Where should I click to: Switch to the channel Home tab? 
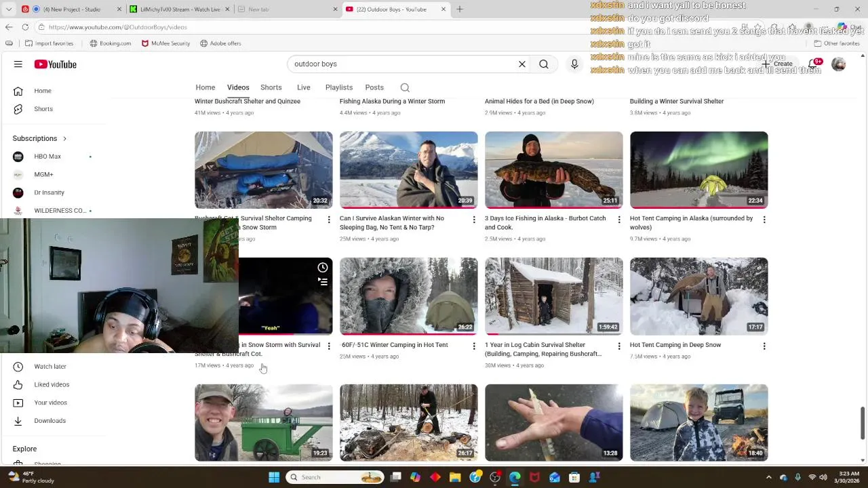205,87
